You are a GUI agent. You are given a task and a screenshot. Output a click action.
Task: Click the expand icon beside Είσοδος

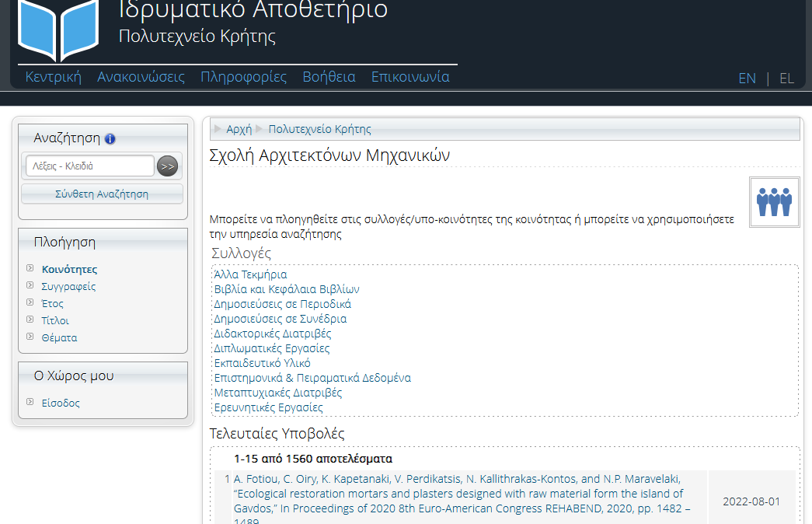click(30, 402)
